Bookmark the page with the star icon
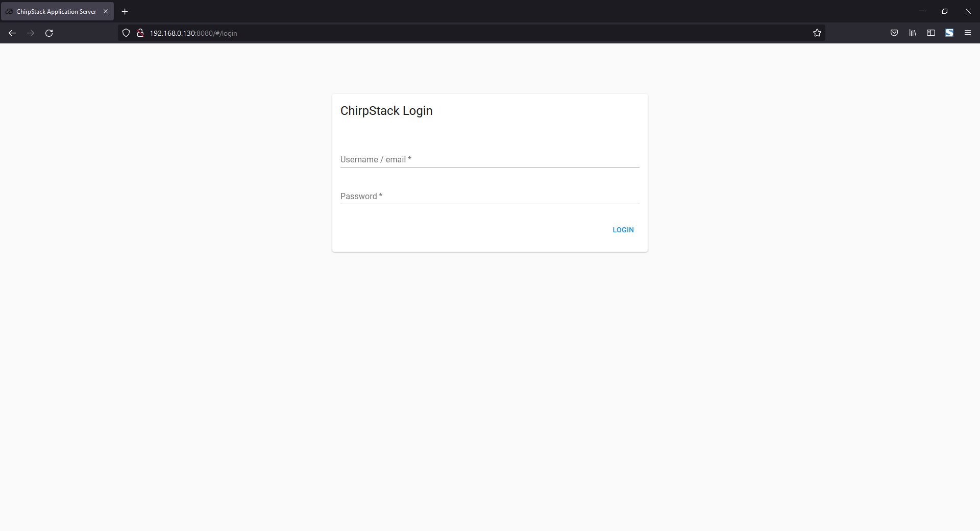The width and height of the screenshot is (980, 531). 817,33
